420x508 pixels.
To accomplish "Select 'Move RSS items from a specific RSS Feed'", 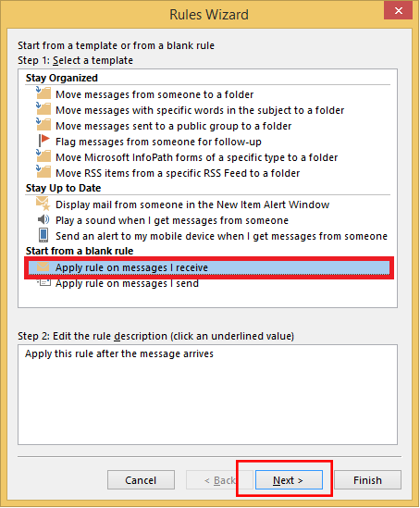I will (x=178, y=173).
